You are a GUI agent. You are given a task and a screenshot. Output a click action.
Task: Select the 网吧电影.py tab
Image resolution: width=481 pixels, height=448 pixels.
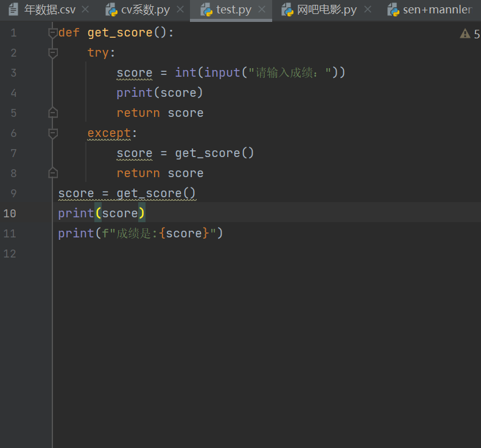coord(326,10)
